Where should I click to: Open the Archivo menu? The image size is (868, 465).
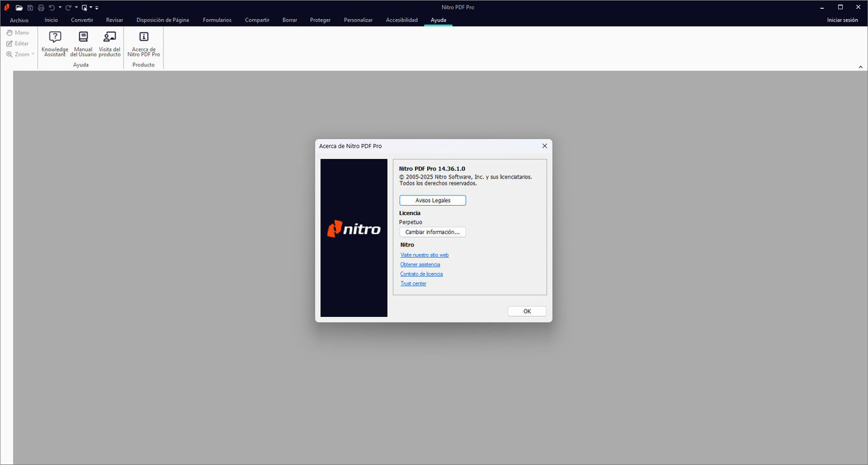pos(19,20)
